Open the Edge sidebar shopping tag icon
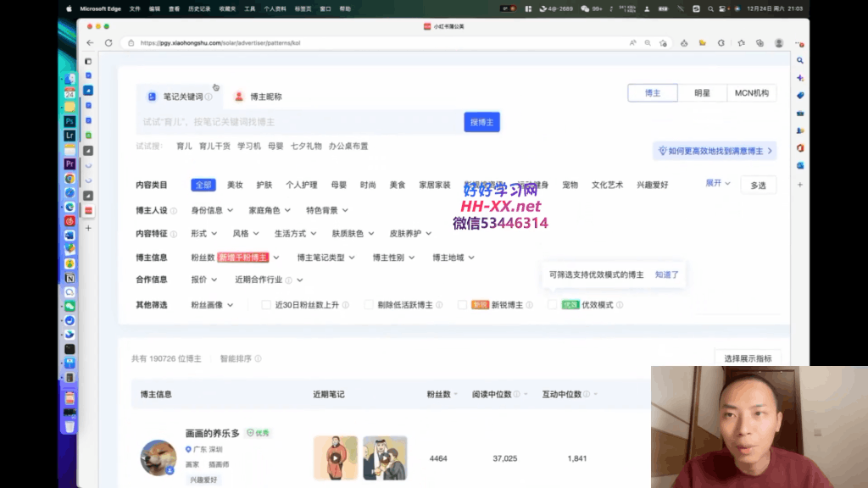Image resolution: width=868 pixels, height=488 pixels. tap(800, 95)
